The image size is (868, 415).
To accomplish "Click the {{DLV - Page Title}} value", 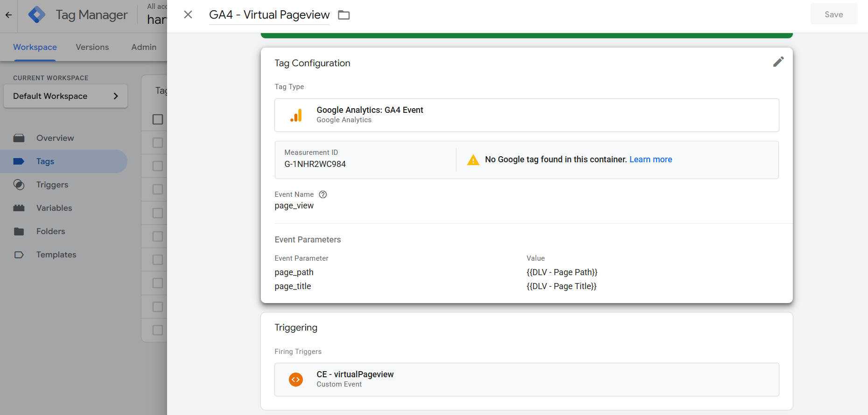I will [561, 286].
